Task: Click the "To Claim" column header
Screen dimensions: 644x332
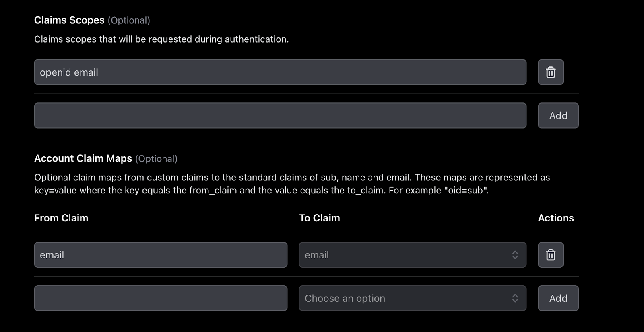Action: (x=320, y=218)
